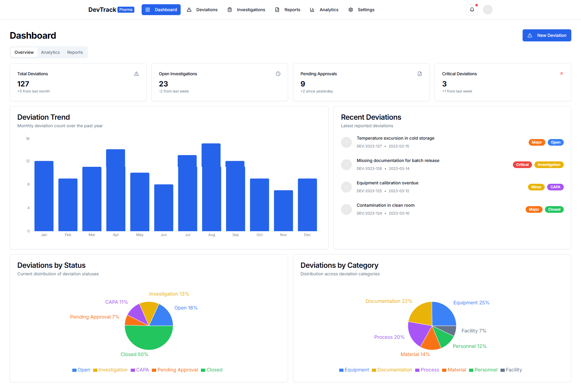Click the Total Deviations warning triangle icon

pyautogui.click(x=136, y=74)
